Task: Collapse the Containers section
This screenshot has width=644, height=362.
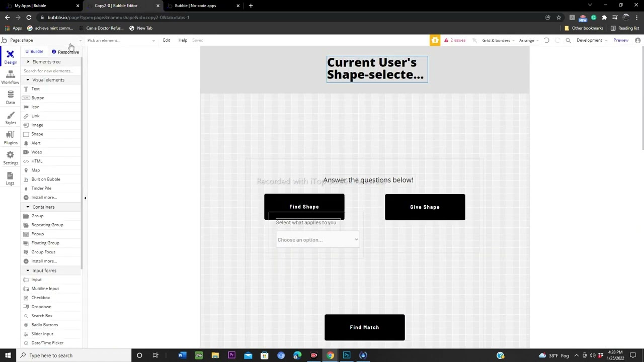Action: (x=43, y=207)
